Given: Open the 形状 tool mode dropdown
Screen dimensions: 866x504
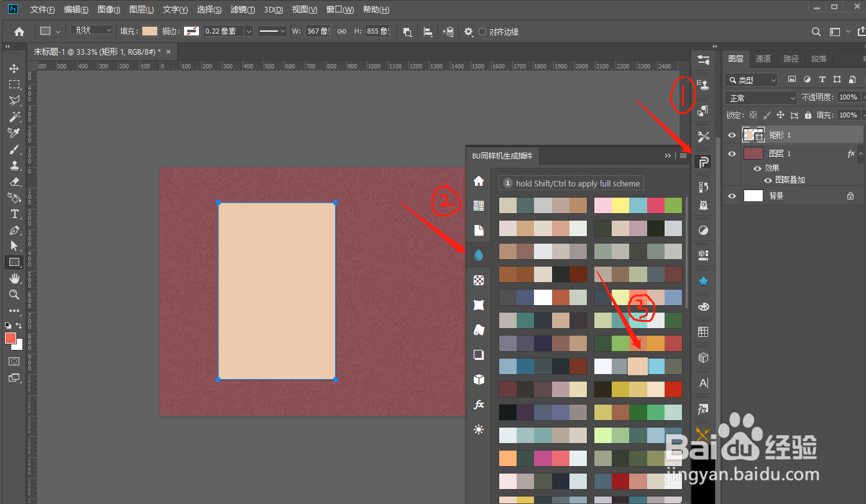Looking at the screenshot, I should click(92, 30).
